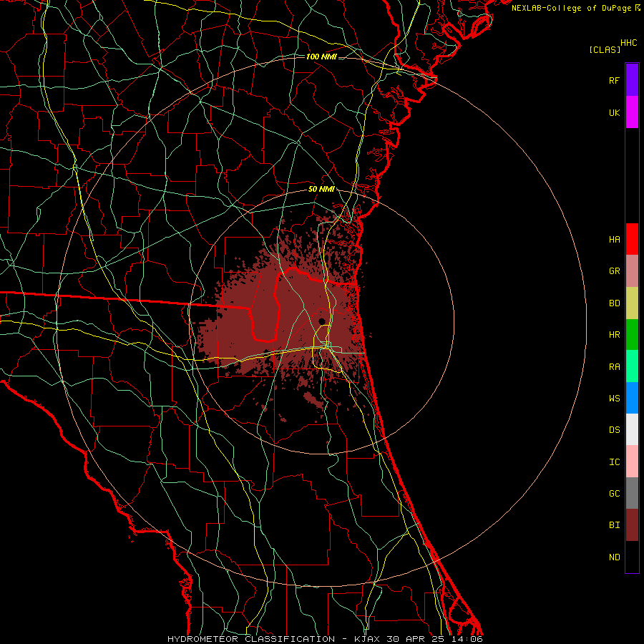
Task: Click the "[CLAS]" legend header text
Action: point(605,49)
